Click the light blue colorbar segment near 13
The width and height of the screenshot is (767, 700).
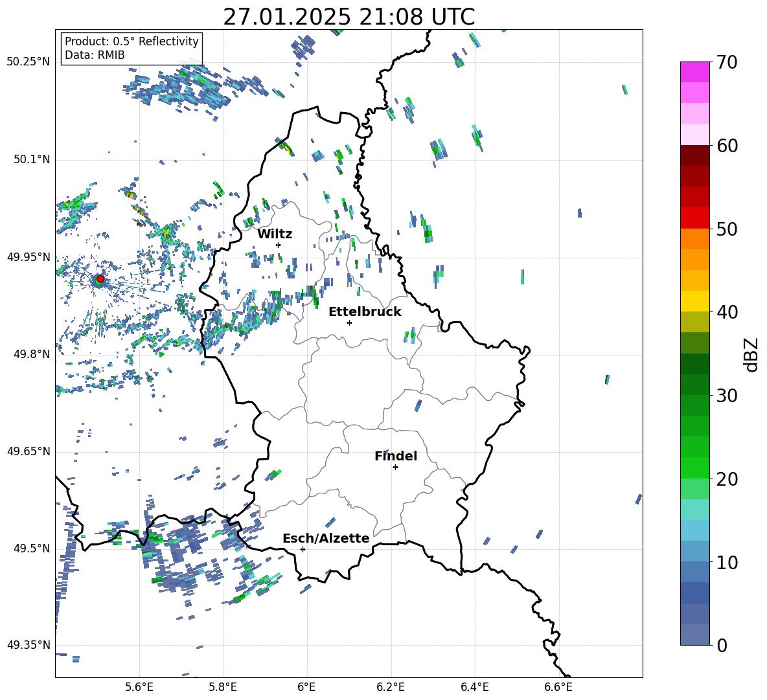(694, 530)
